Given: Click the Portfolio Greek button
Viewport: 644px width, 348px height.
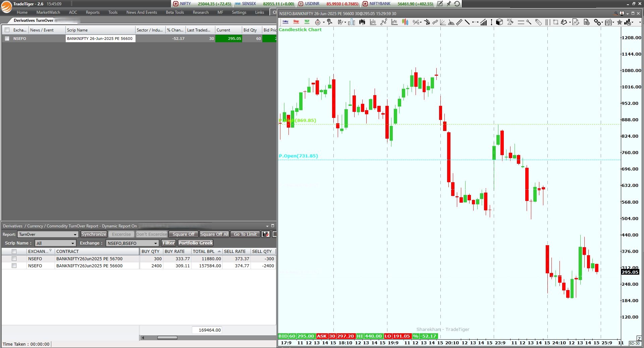Looking at the screenshot, I should click(x=196, y=243).
